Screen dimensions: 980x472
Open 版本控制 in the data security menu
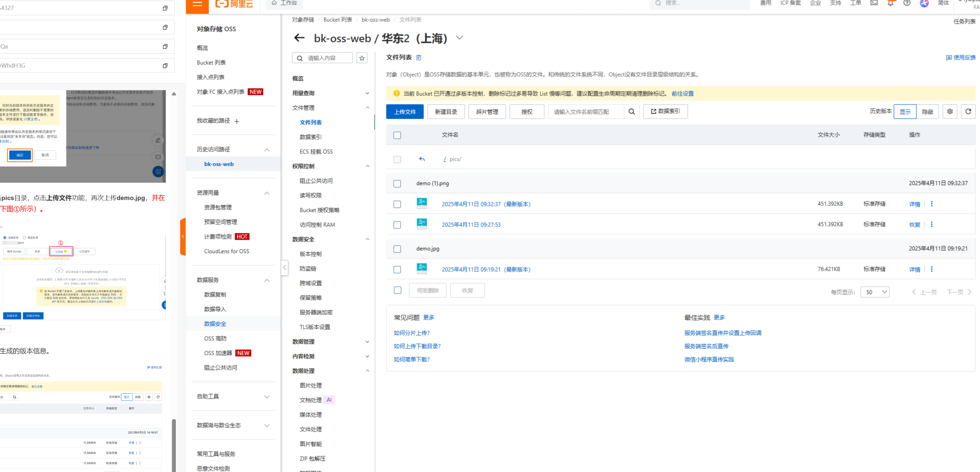(310, 254)
